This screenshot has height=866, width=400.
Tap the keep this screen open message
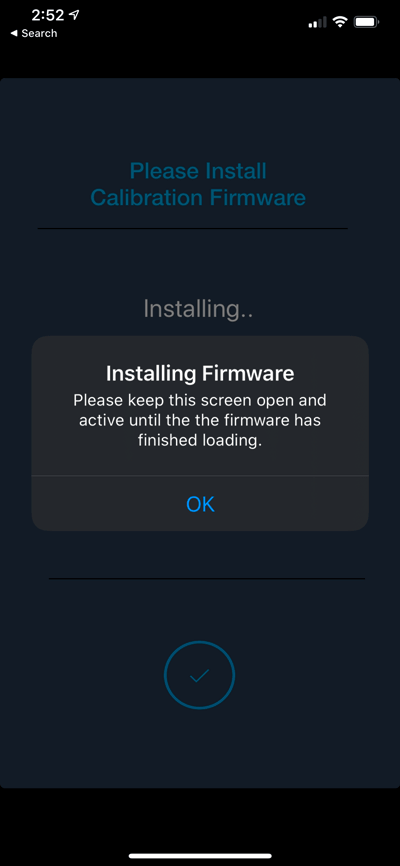(x=200, y=420)
